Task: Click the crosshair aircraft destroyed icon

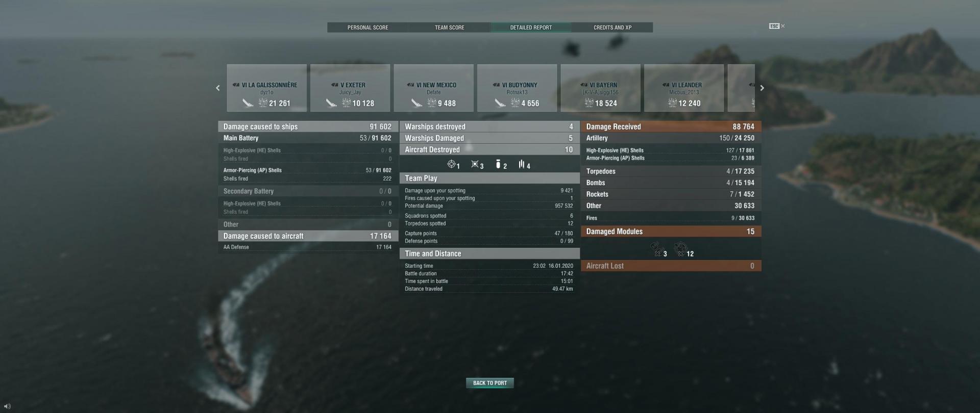Action: point(451,164)
